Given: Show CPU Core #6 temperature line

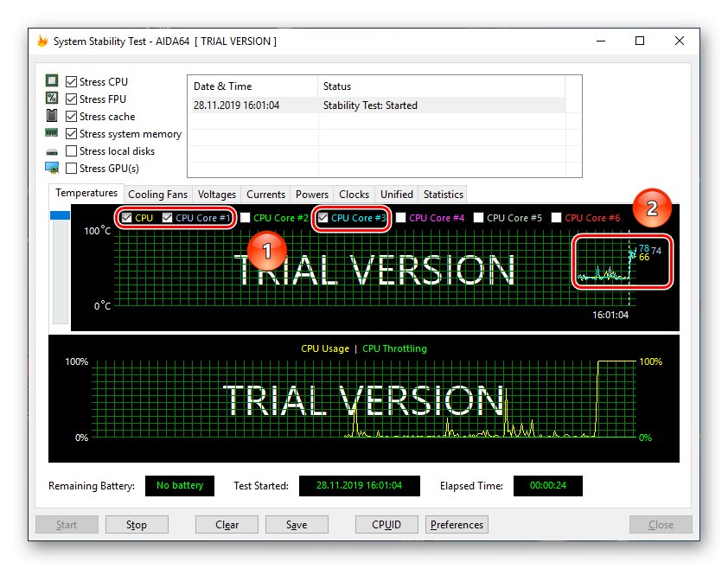Looking at the screenshot, I should 556,218.
